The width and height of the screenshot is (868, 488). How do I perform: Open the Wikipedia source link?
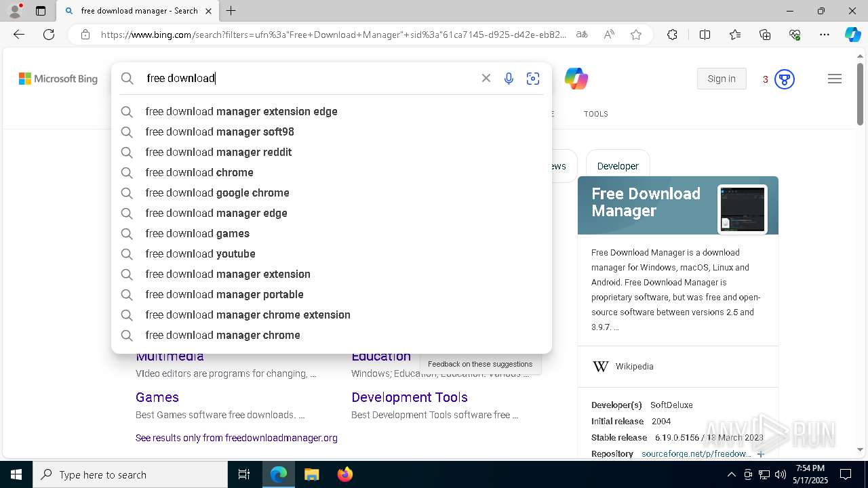click(634, 367)
